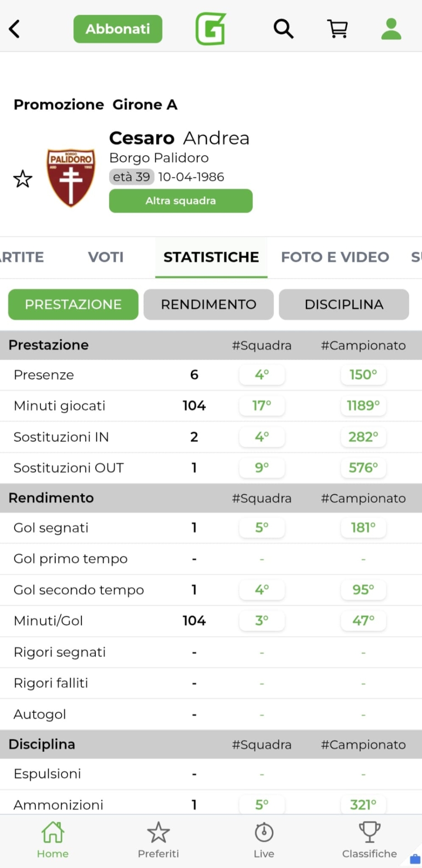Select the RENDIMENTO filter
Viewport: 422px width, 868px height.
(209, 304)
